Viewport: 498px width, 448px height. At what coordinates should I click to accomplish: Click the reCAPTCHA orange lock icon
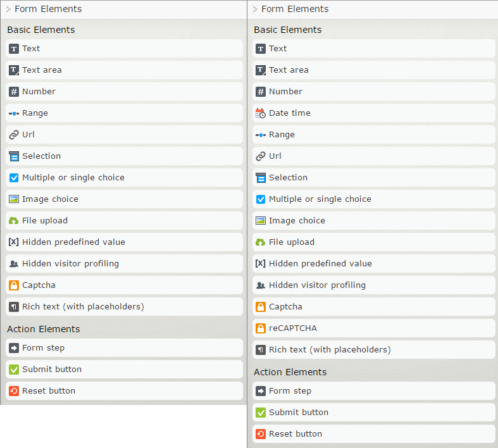260,328
